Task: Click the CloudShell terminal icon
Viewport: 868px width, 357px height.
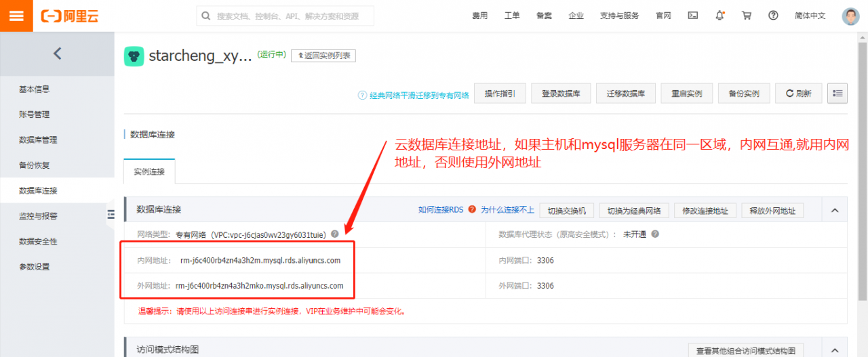Action: [692, 16]
